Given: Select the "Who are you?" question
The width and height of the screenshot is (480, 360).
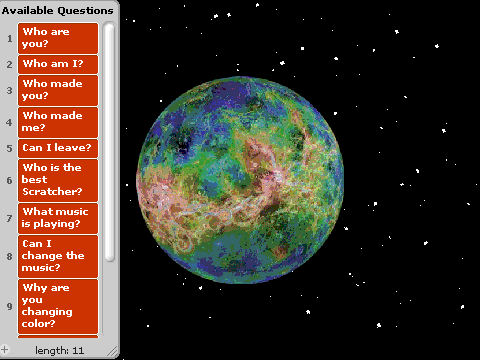Looking at the screenshot, I should [58, 38].
